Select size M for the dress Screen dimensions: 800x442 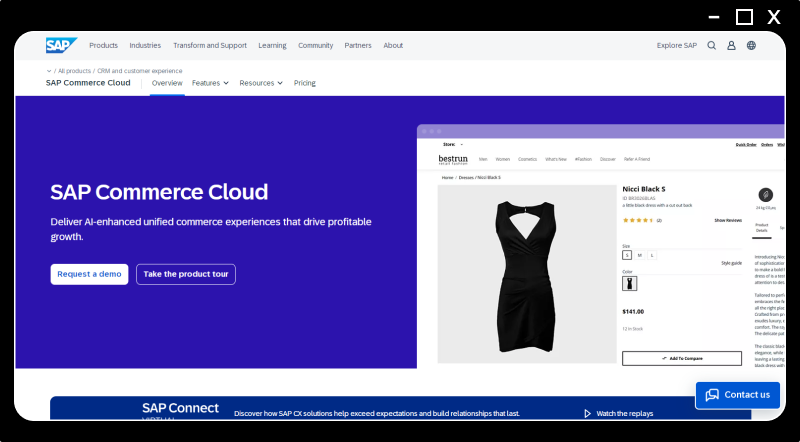[640, 255]
